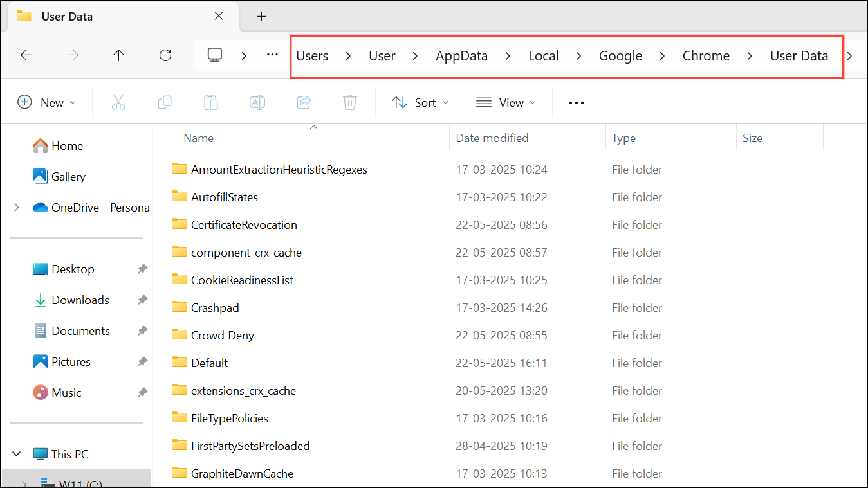Open the New item dropdown
The image size is (868, 488).
coord(47,102)
